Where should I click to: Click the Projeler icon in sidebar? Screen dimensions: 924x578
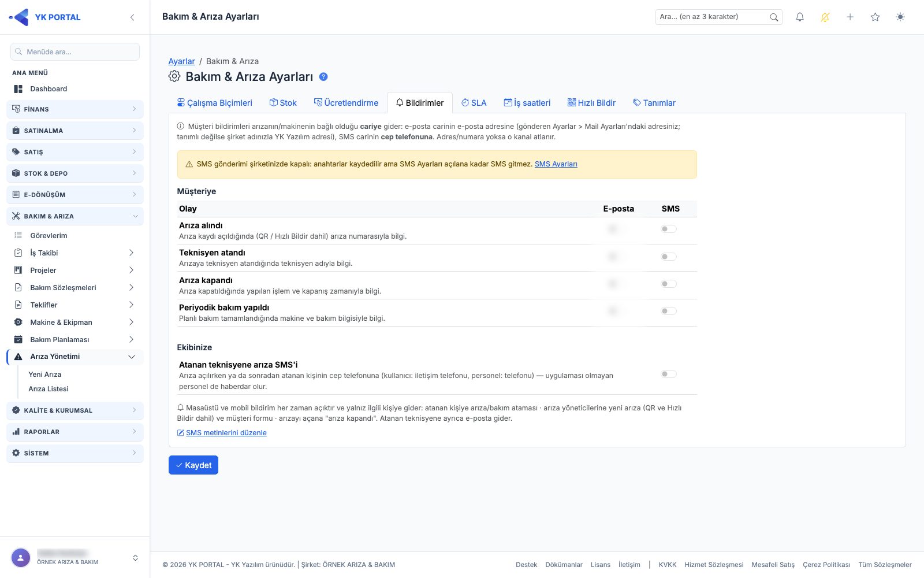tap(18, 270)
